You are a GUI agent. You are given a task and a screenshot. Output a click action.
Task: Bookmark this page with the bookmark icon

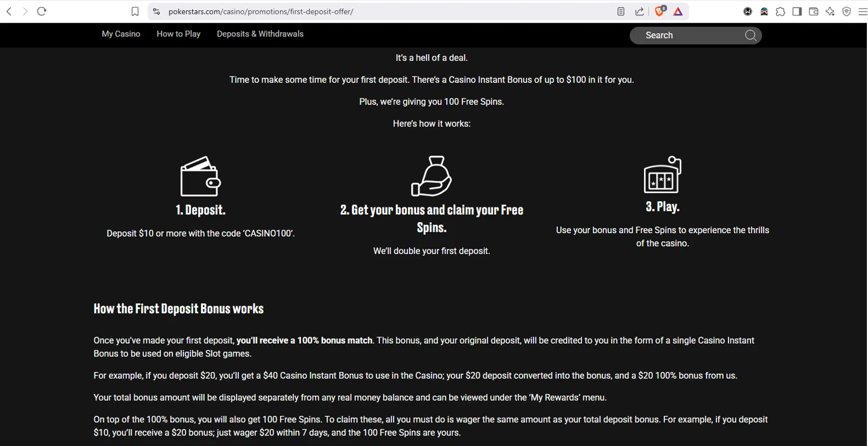point(135,12)
